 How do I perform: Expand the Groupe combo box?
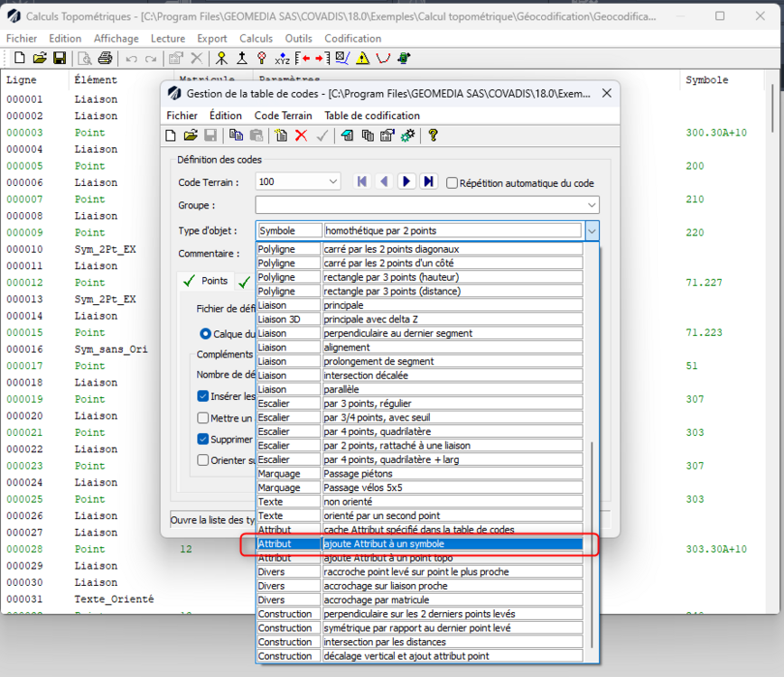click(427, 205)
